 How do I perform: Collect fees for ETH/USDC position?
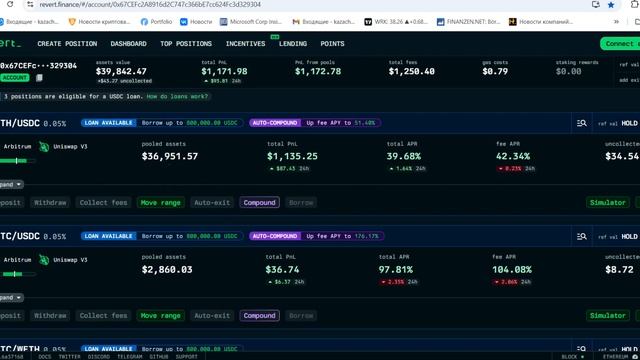click(x=103, y=202)
